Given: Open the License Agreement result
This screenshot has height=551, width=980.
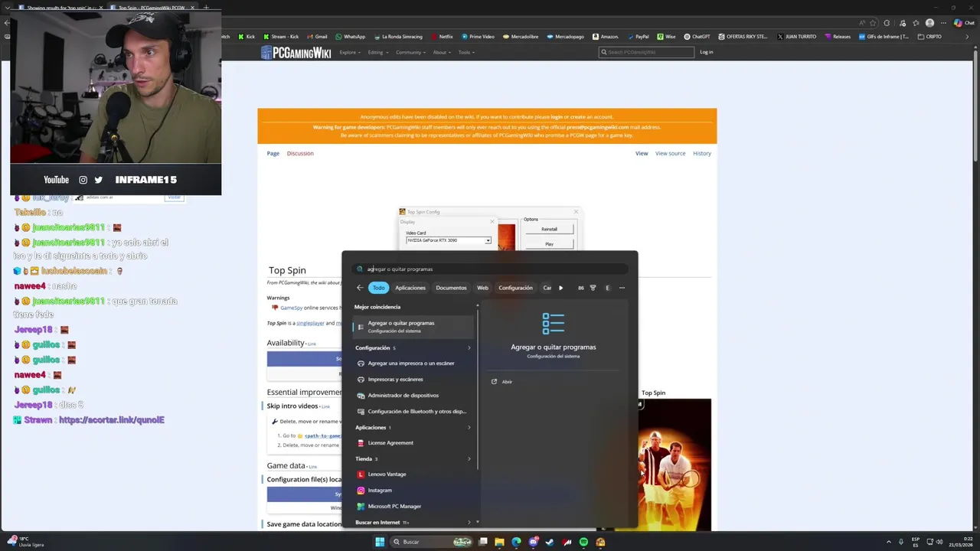Looking at the screenshot, I should tap(413, 443).
